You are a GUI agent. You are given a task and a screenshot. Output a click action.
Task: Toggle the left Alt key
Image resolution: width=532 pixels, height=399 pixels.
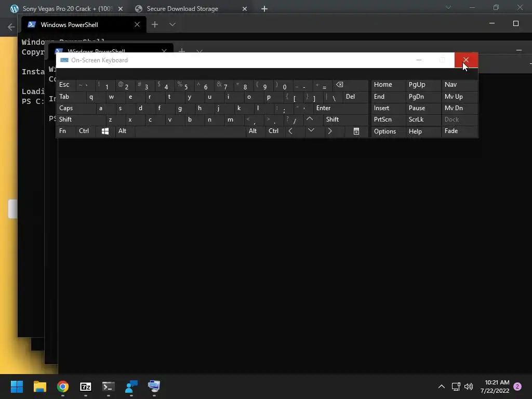click(125, 131)
